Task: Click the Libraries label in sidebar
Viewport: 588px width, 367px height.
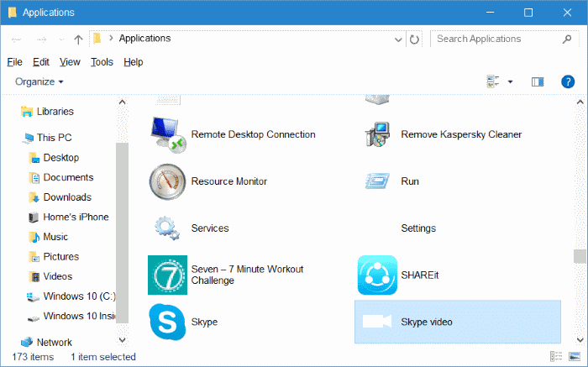Action: [x=55, y=112]
